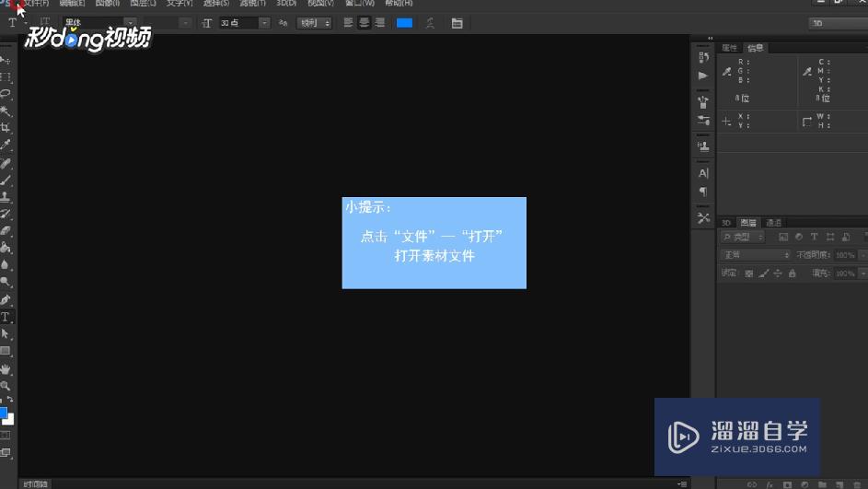Select the Crop tool
The height and width of the screenshot is (489, 868).
[x=5, y=128]
